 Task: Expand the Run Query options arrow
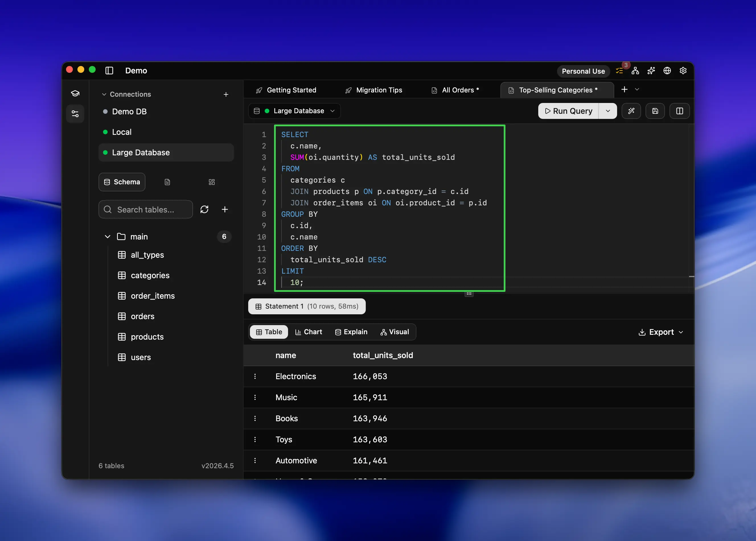point(608,111)
